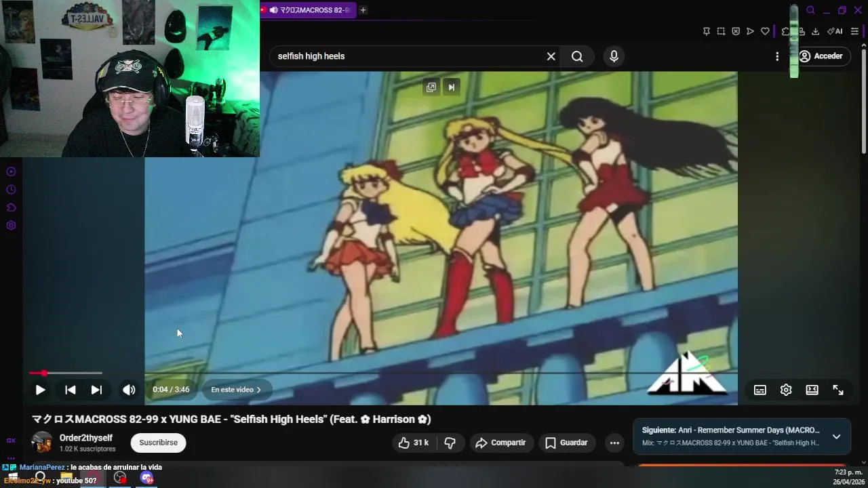Start voice search with microphone

point(614,56)
